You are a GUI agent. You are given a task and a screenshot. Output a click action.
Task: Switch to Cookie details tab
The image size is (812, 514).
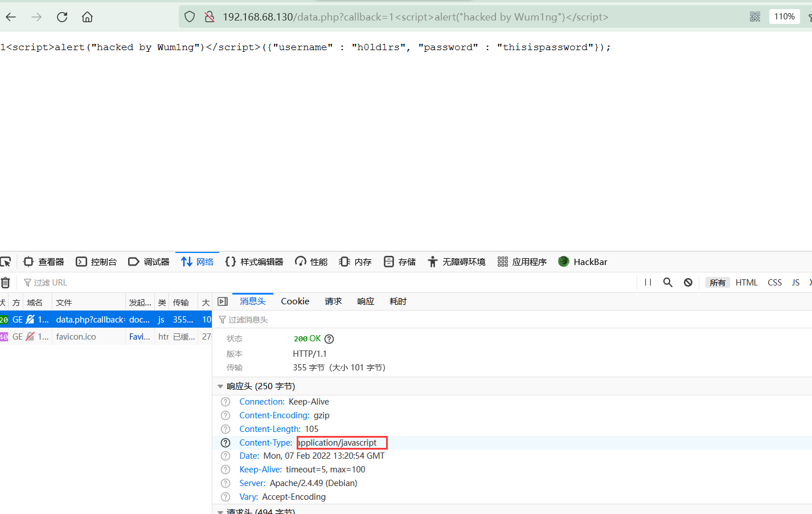(295, 301)
